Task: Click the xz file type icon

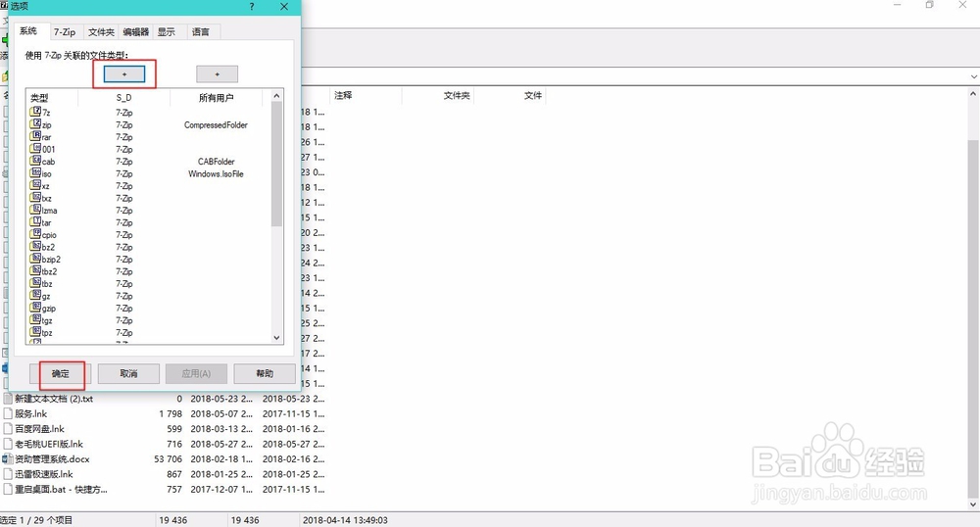Action: tap(35, 185)
